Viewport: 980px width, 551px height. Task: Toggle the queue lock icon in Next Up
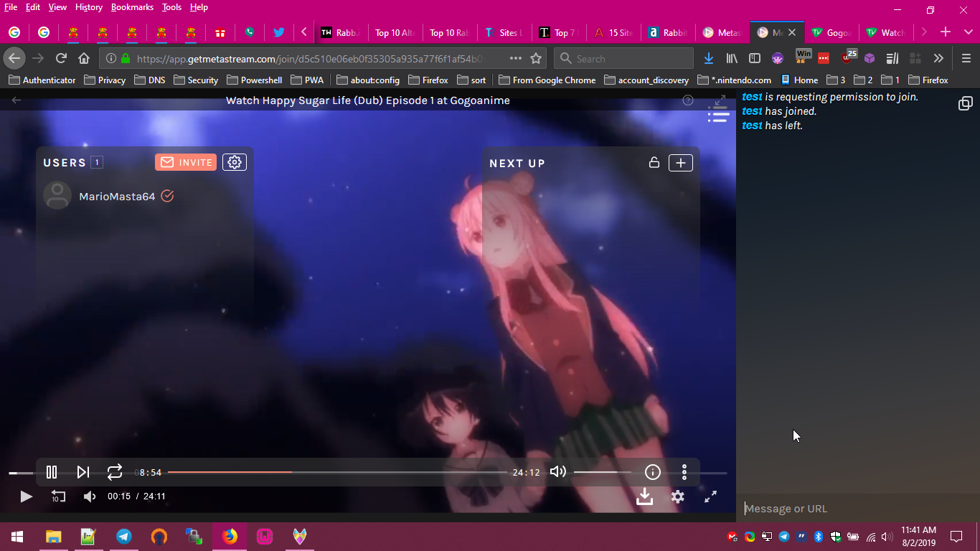tap(654, 163)
